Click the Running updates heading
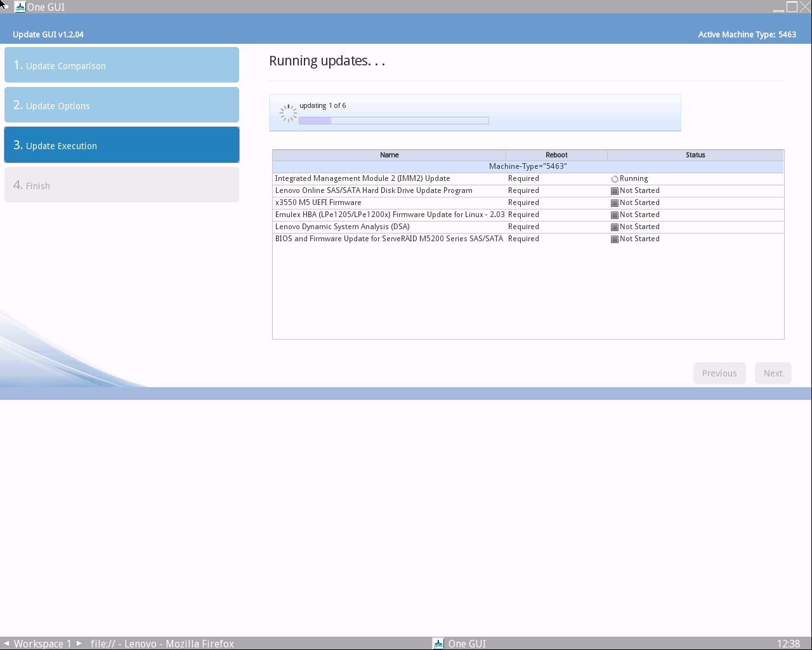Viewport: 812px width, 650px height. 327,61
